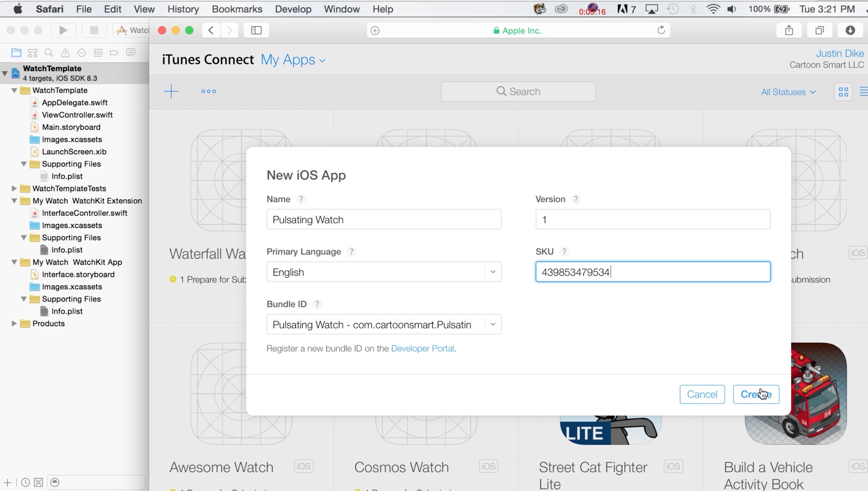Click the iTunes Connect search field
The height and width of the screenshot is (491, 868).
pyautogui.click(x=518, y=92)
